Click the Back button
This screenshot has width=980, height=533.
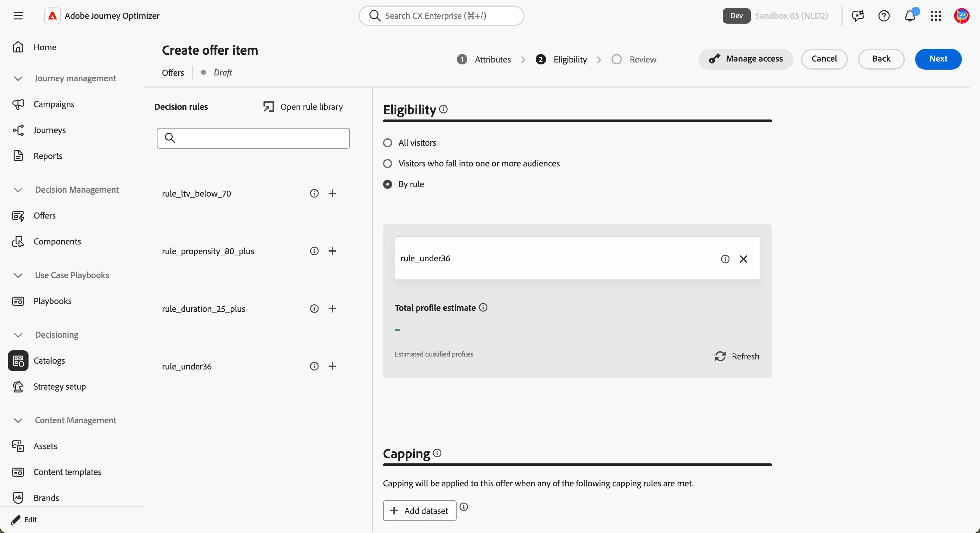click(881, 59)
